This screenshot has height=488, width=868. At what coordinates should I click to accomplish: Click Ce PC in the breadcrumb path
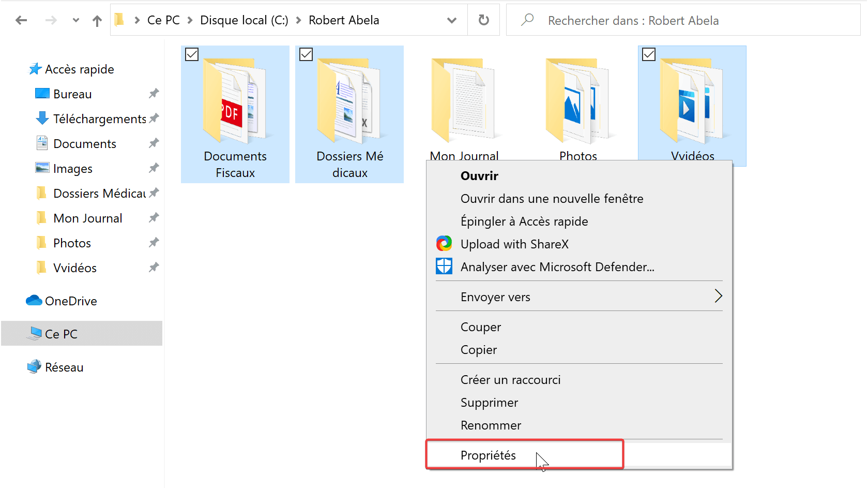tap(163, 20)
